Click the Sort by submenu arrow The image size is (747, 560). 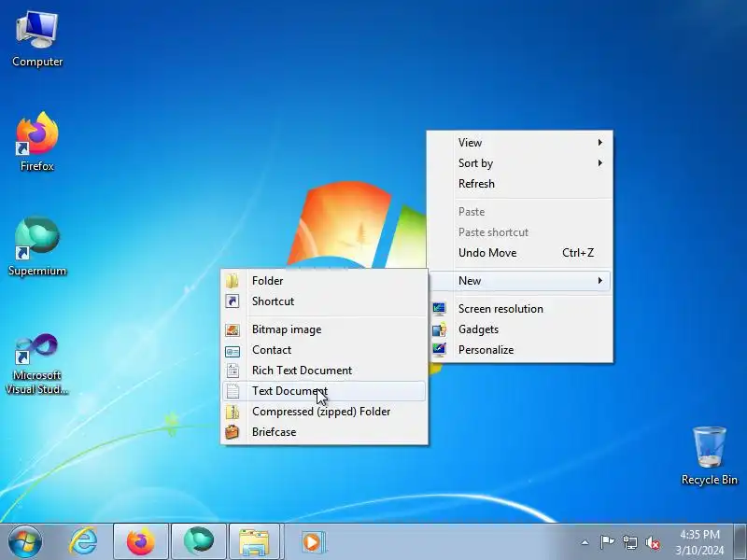(x=600, y=162)
